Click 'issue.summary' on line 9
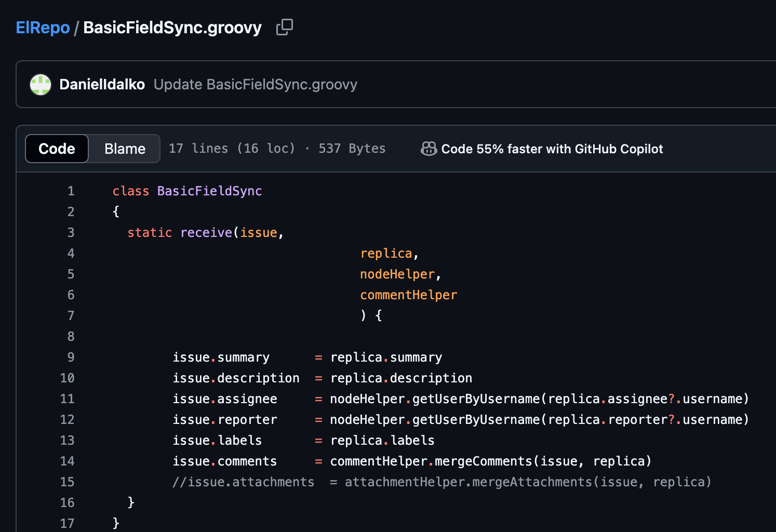The image size is (776, 532). [x=221, y=357]
